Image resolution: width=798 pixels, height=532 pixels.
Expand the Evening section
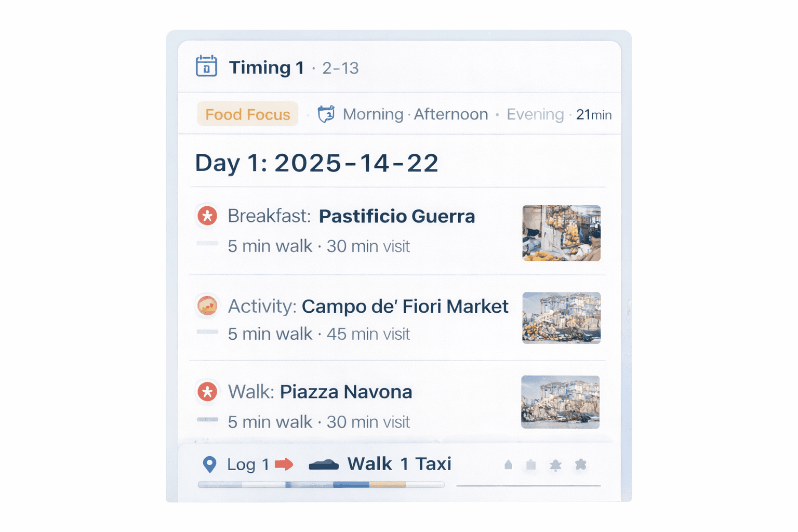[535, 114]
